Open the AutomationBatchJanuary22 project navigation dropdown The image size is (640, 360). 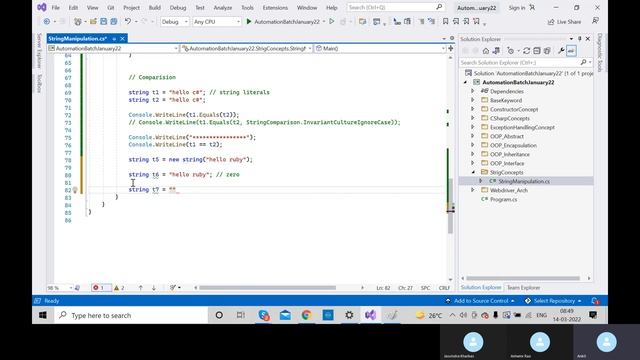click(x=113, y=48)
